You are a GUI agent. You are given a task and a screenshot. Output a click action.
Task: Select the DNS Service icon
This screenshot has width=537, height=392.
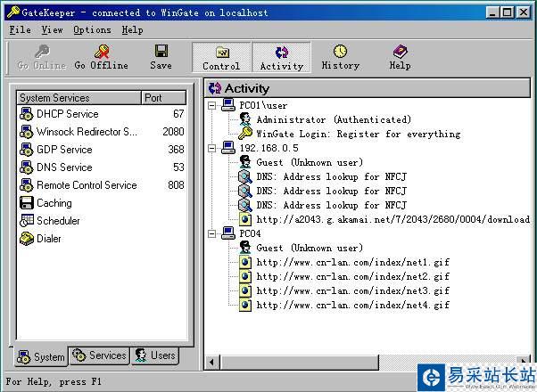(x=27, y=167)
